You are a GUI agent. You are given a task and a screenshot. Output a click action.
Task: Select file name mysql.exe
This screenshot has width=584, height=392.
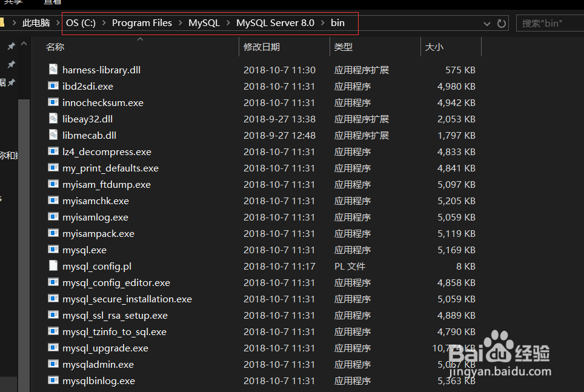84,250
